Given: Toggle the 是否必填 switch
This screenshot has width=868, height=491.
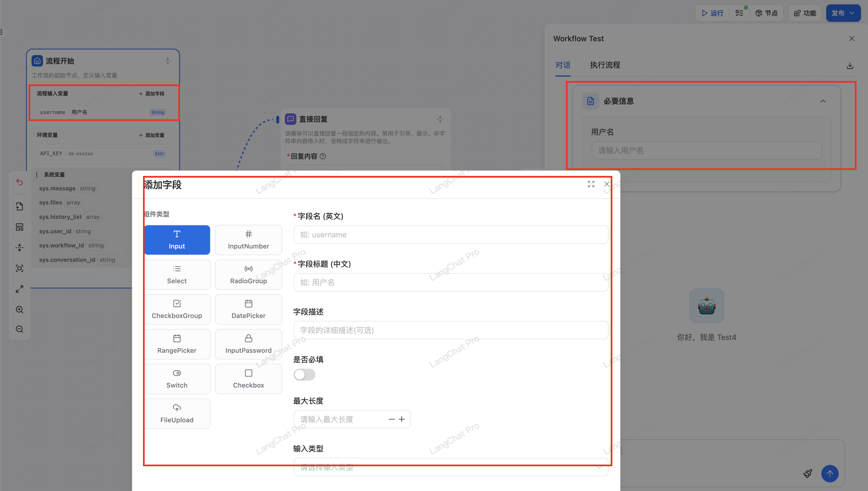Looking at the screenshot, I should tap(304, 375).
